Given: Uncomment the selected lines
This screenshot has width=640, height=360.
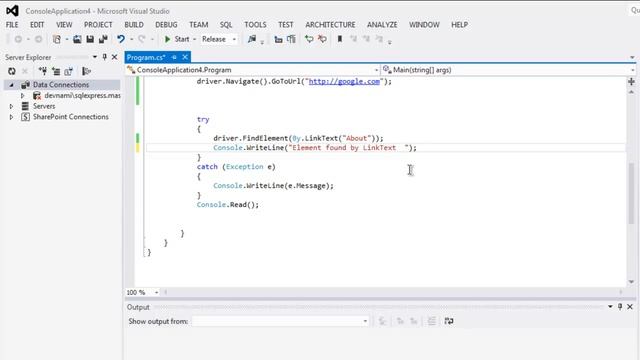Looking at the screenshot, I should click(322, 39).
